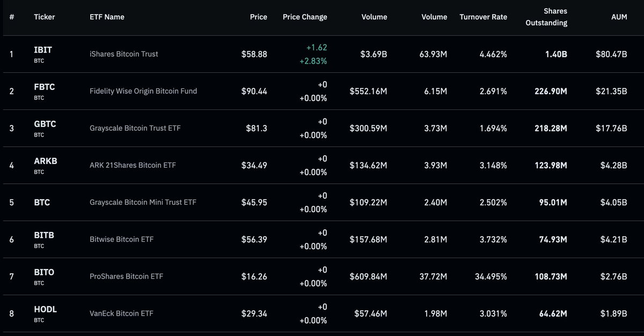Click the 1.40B shares outstanding value
This screenshot has width=644, height=336.
(x=555, y=54)
